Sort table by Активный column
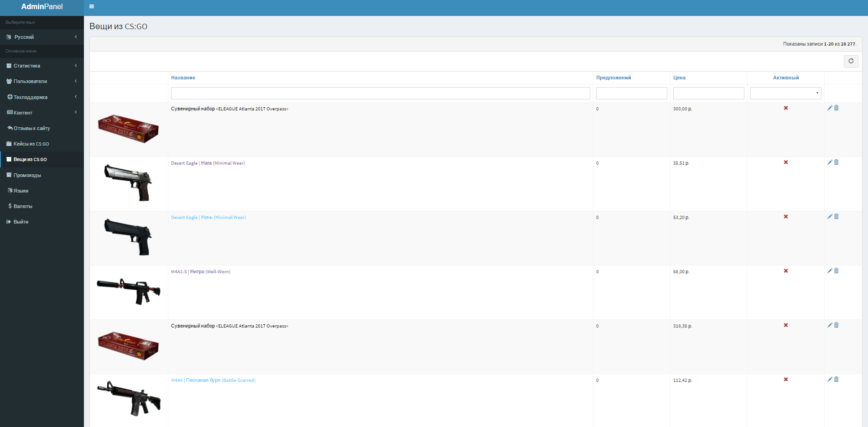 coord(786,78)
